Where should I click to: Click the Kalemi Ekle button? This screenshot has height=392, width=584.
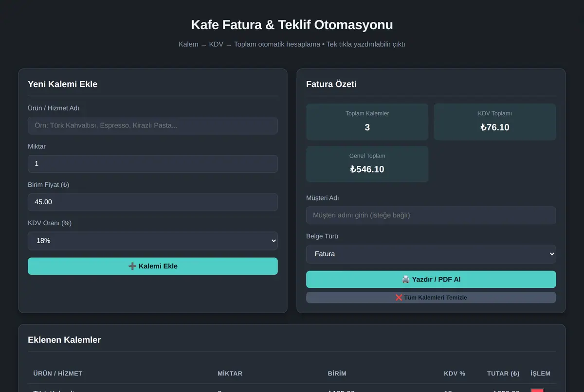point(153,266)
